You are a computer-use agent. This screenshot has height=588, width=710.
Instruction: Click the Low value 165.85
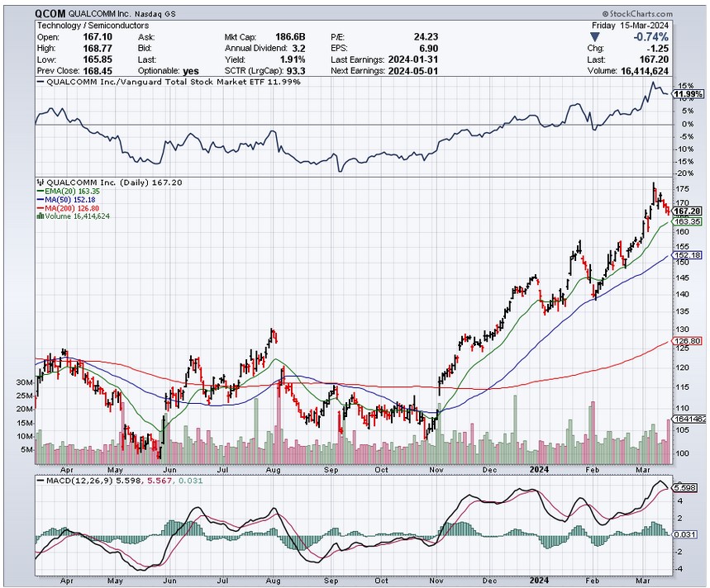click(x=98, y=59)
